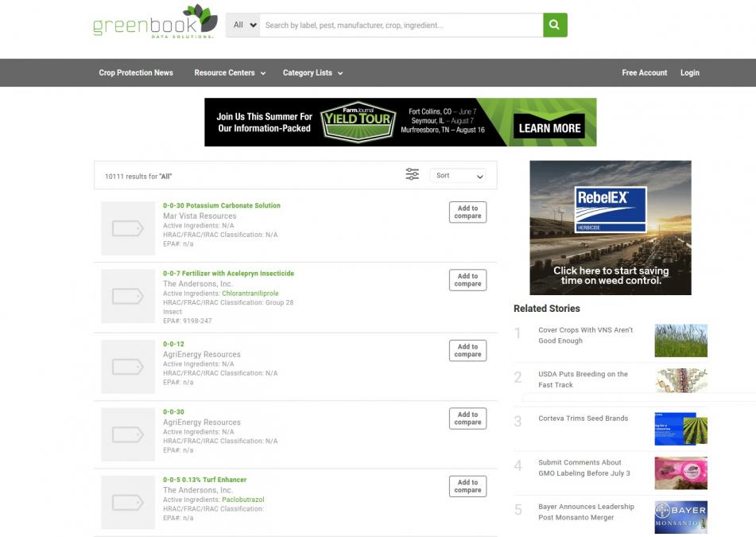This screenshot has height=537, width=756.
Task: Expand the Resource Centers menu
Action: click(230, 73)
